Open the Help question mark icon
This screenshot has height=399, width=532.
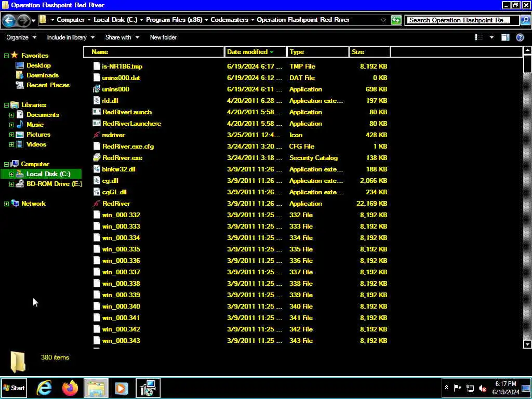coord(520,37)
